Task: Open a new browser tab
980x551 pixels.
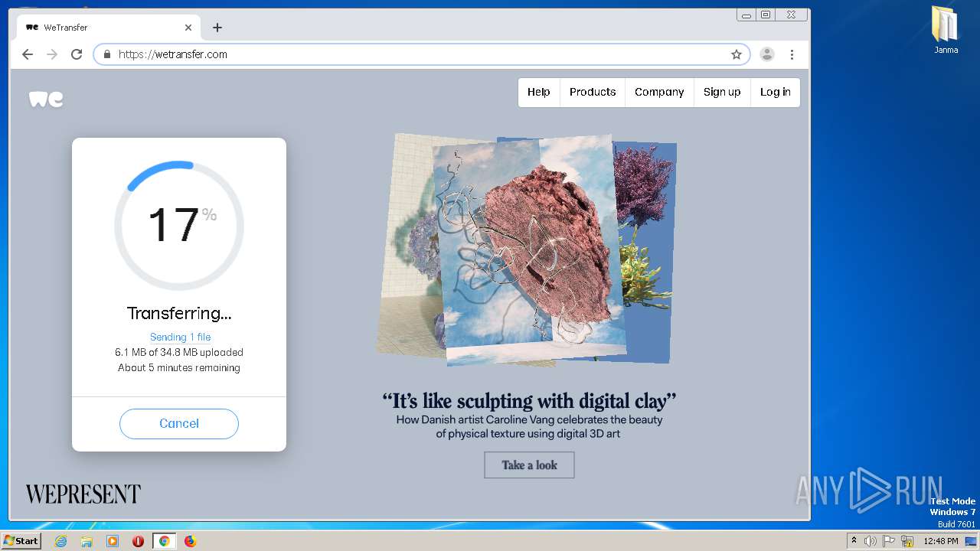Action: (x=217, y=28)
